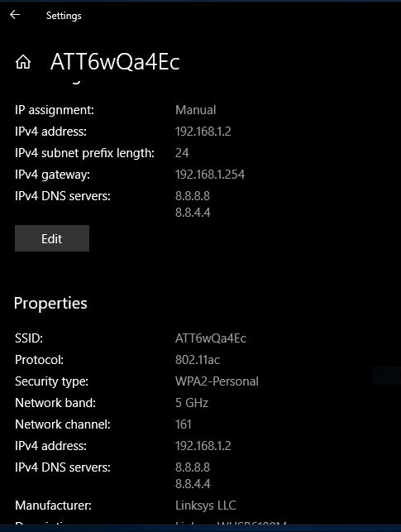401x532 pixels.
Task: Click the IP assignment label
Action: point(55,110)
